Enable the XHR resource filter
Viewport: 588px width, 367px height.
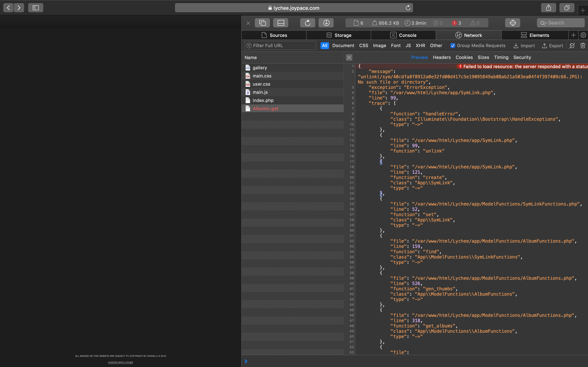tap(420, 45)
